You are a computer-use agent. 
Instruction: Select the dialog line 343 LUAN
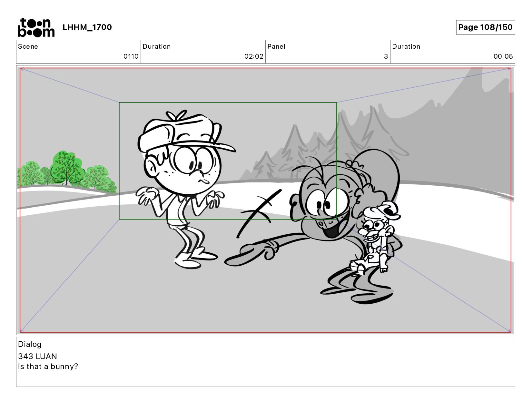coord(37,356)
